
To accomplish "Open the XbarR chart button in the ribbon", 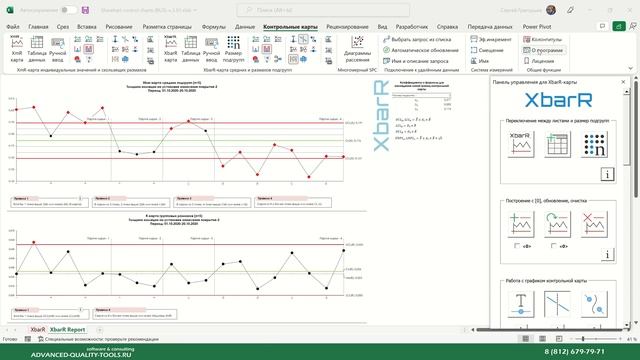I will (x=170, y=49).
